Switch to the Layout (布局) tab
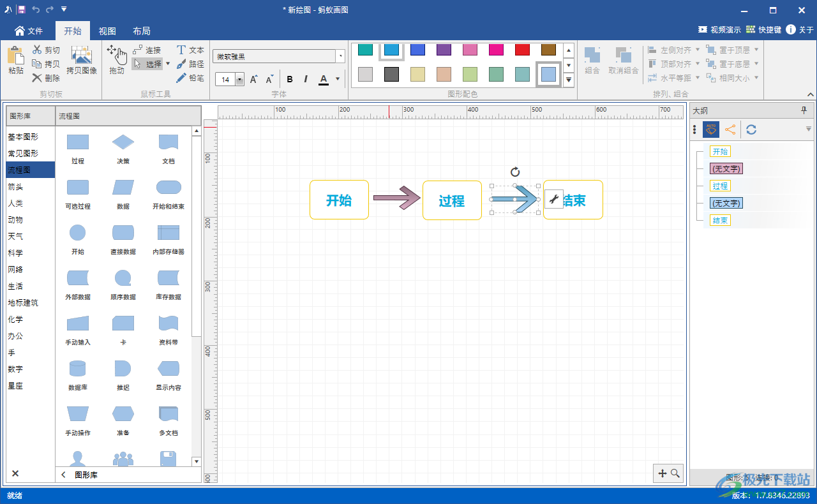Screen dimensions: 817x504 coord(142,31)
